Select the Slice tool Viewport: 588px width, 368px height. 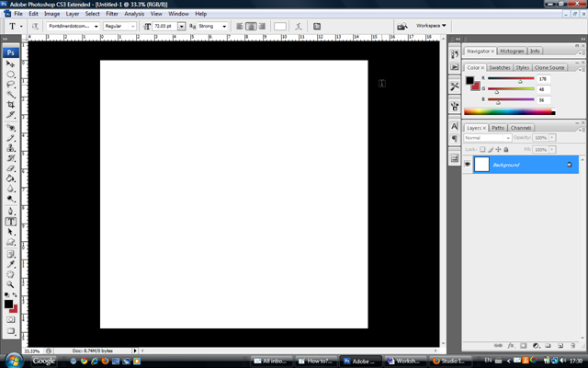pos(10,114)
